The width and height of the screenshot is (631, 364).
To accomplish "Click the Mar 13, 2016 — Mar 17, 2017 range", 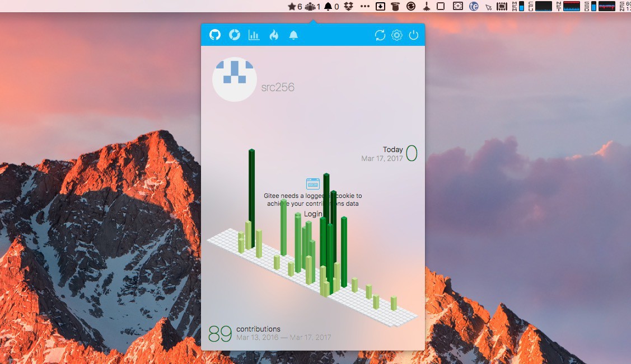I will 284,338.
